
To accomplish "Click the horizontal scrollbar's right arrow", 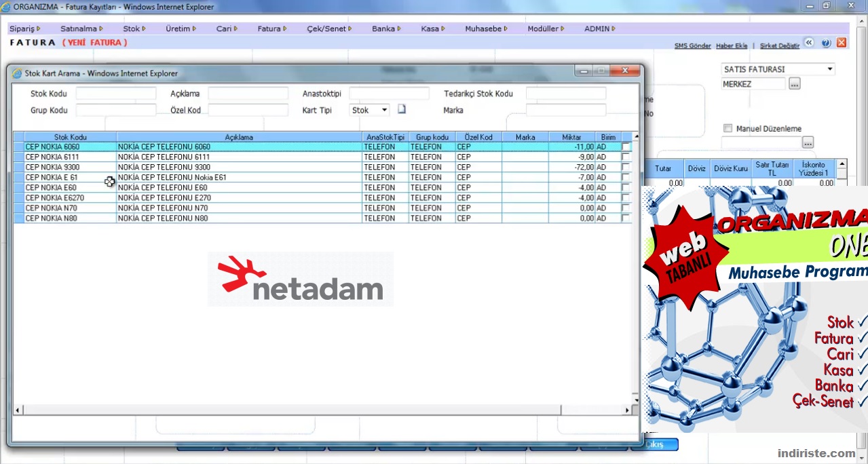I will click(x=627, y=410).
